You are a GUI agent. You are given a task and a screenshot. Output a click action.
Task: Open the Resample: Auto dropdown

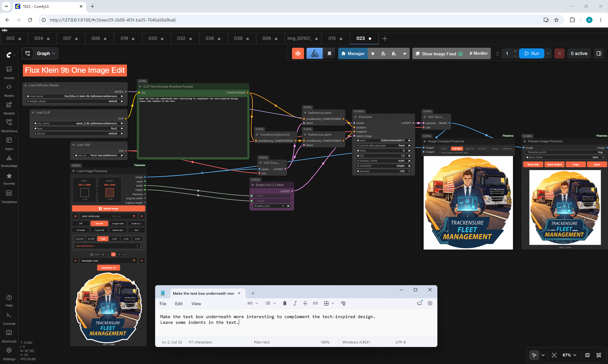[108, 261]
